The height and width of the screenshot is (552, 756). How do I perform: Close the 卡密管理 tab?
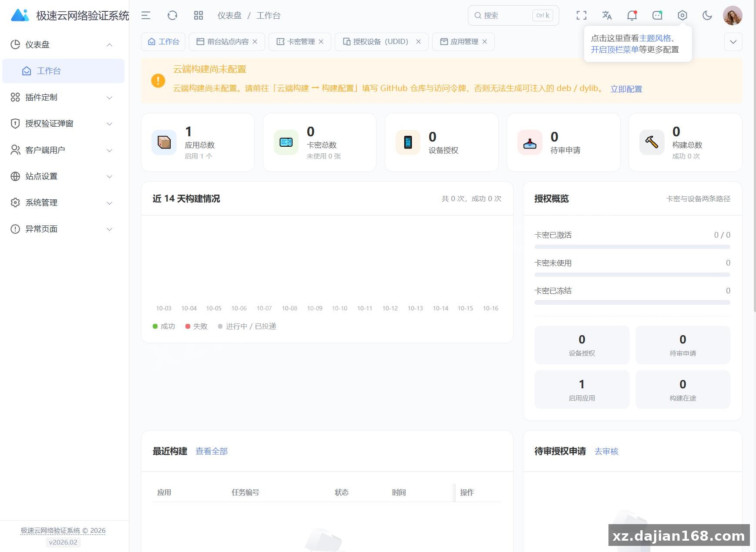[x=321, y=42]
